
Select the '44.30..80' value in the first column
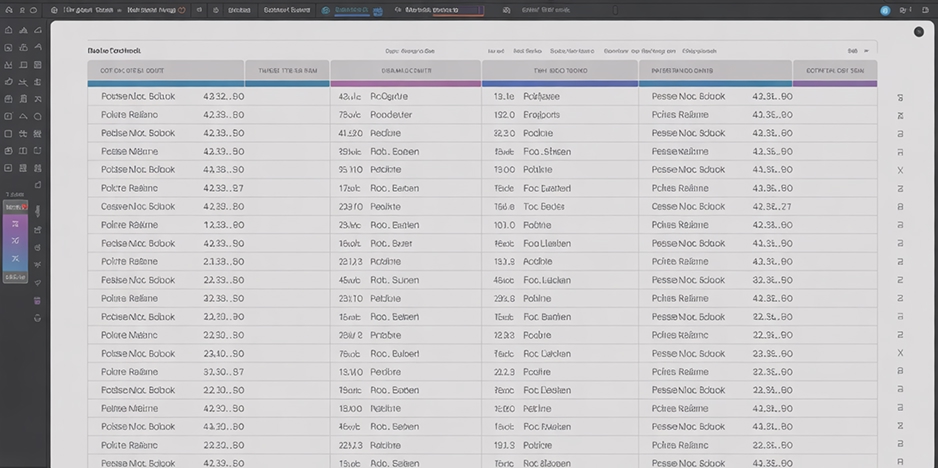pos(224,427)
